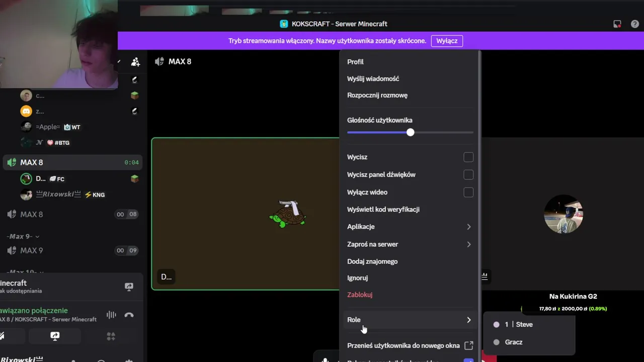The height and width of the screenshot is (362, 644).
Task: Click the ≈Apple≈ WT user entry
Action: point(79,127)
